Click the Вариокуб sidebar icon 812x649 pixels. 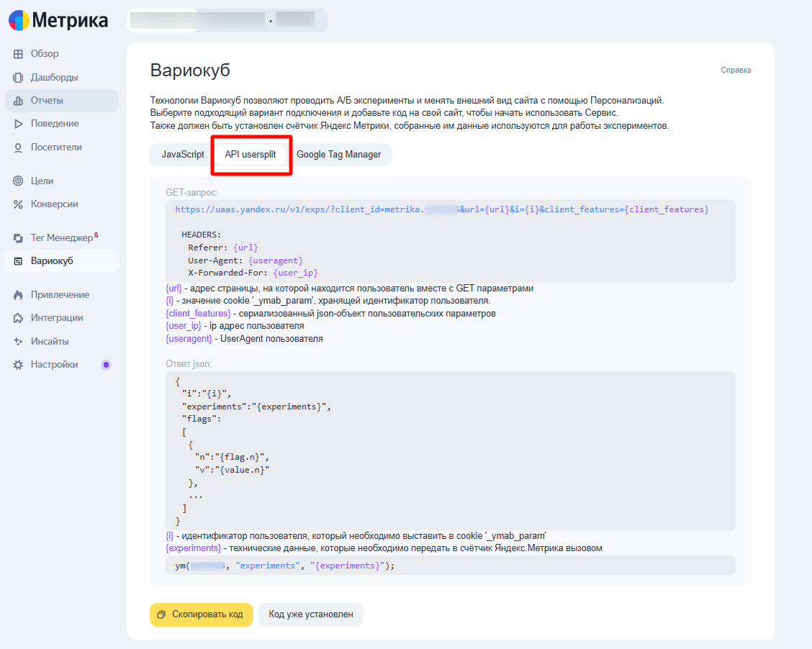point(18,261)
